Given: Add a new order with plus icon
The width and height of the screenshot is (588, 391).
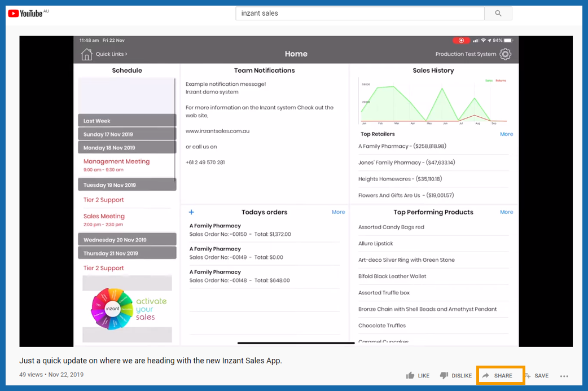Looking at the screenshot, I should click(x=191, y=212).
